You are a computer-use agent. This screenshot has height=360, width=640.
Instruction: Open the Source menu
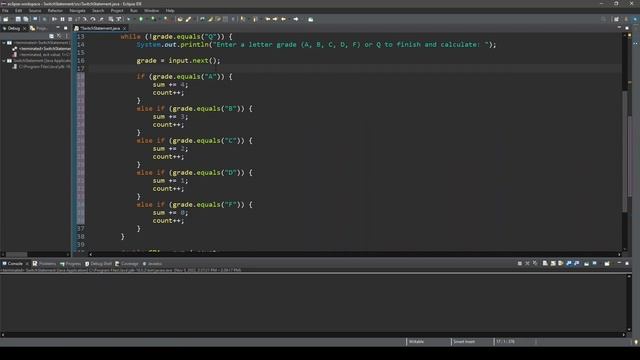[x=35, y=11]
